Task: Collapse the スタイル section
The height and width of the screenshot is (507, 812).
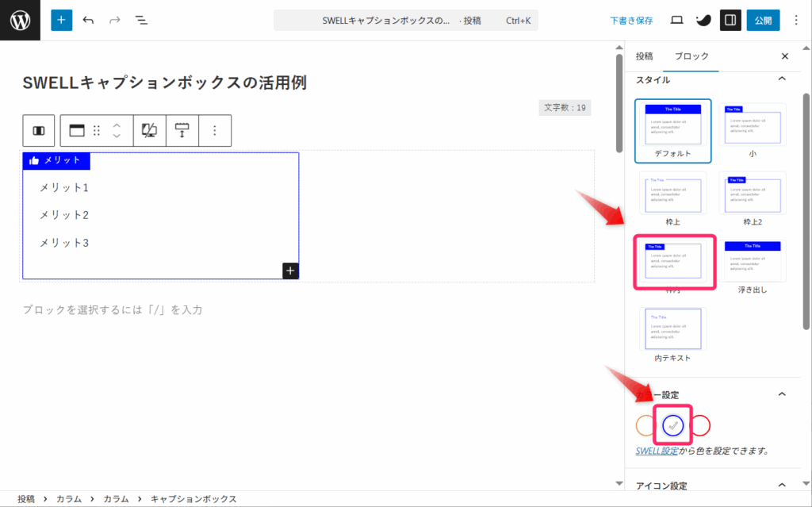Action: (x=782, y=79)
